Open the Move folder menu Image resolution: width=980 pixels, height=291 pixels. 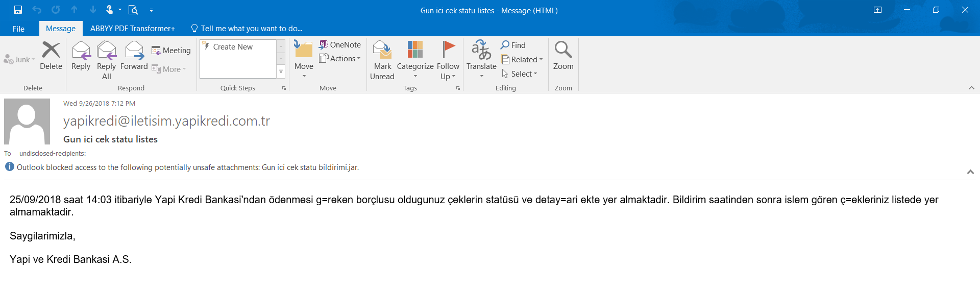click(304, 60)
